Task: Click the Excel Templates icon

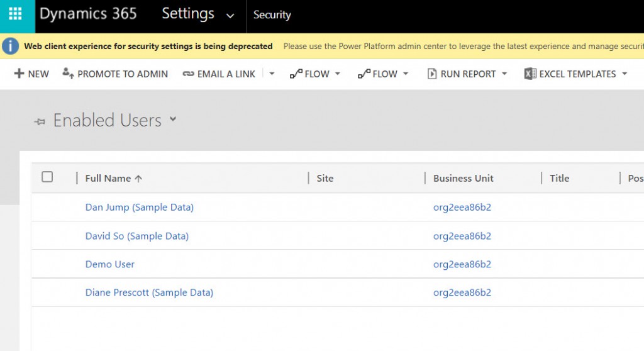Action: coord(530,74)
